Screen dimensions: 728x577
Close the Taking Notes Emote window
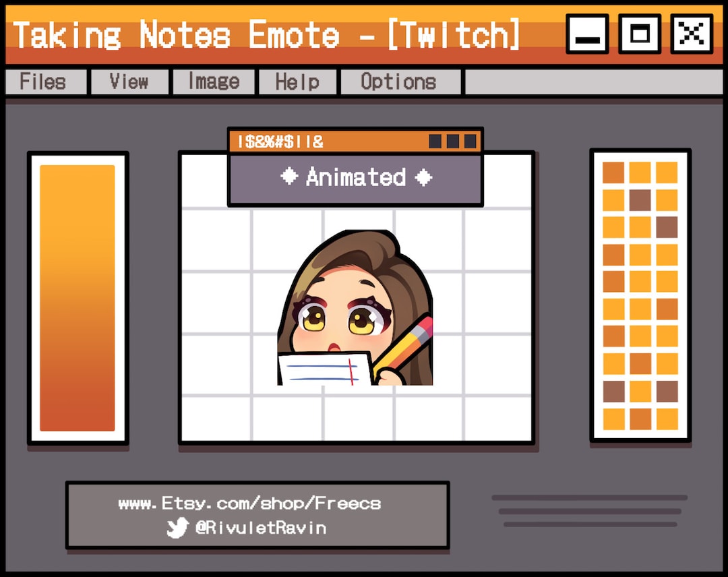[692, 34]
